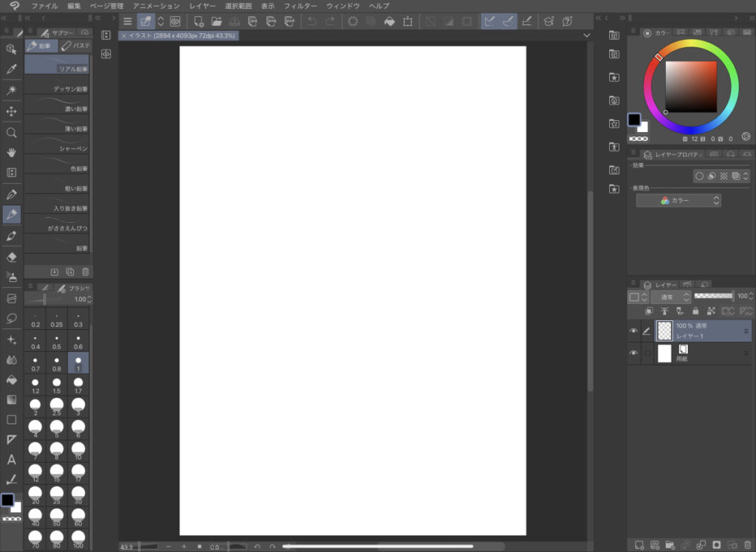Toggle Snap to grid icon in the command bar

pos(526,21)
